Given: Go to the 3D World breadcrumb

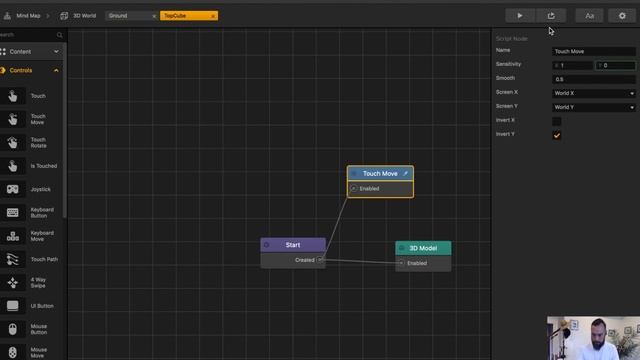Looking at the screenshot, I should pyautogui.click(x=84, y=16).
